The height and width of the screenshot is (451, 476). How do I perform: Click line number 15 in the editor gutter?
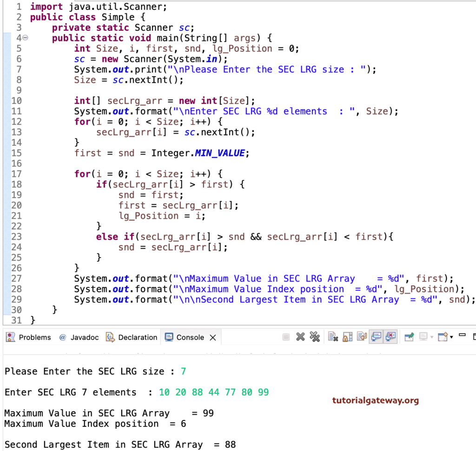pos(17,153)
